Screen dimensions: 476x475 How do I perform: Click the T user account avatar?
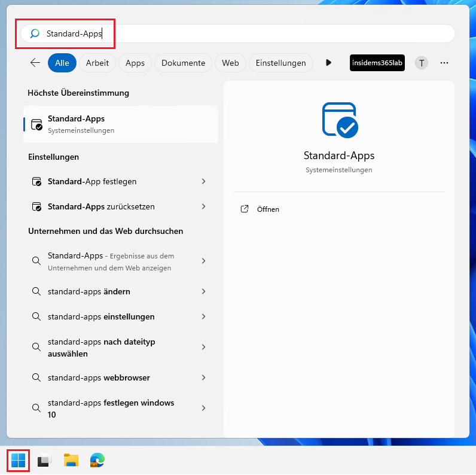[x=422, y=63]
